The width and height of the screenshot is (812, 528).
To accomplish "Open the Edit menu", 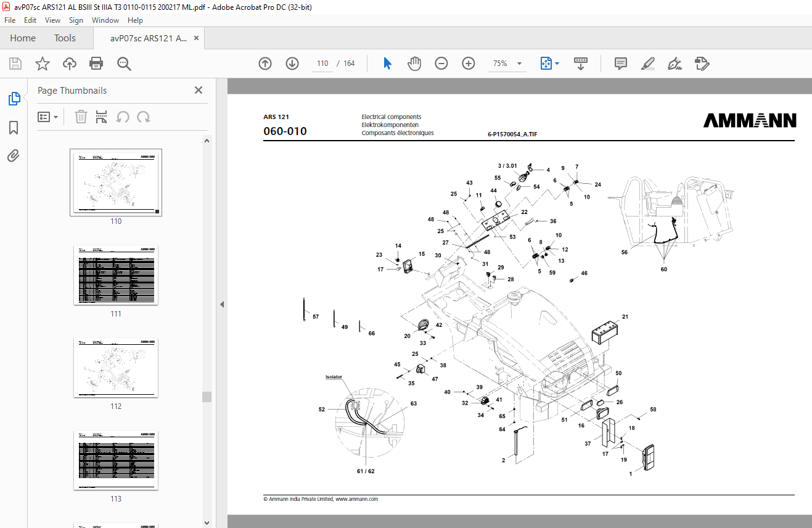I will (30, 20).
